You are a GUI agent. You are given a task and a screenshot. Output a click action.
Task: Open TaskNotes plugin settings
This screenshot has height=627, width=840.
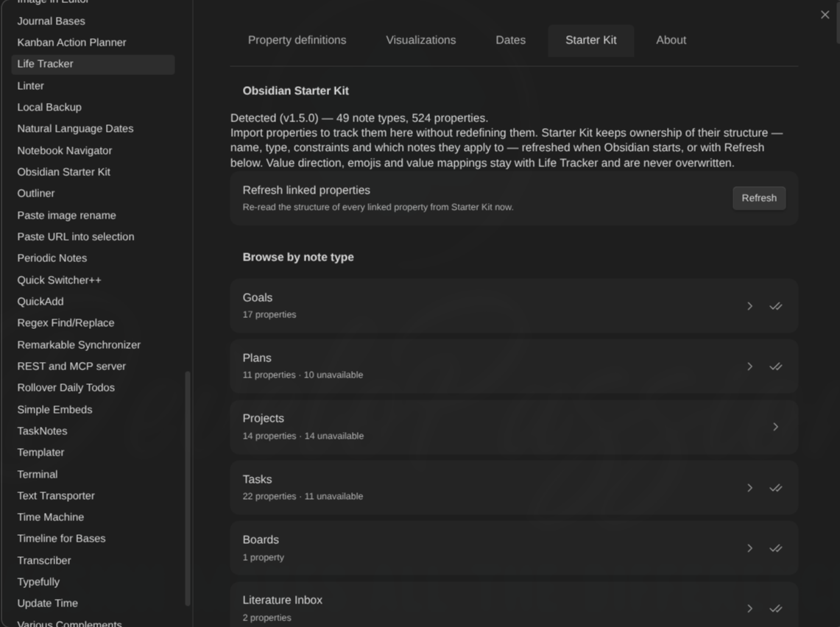pos(93,431)
